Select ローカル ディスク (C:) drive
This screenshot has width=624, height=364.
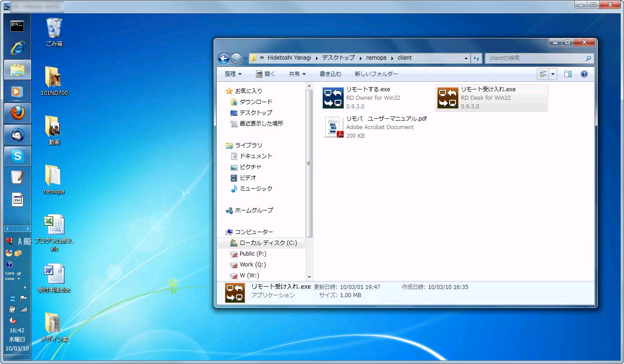click(x=261, y=243)
